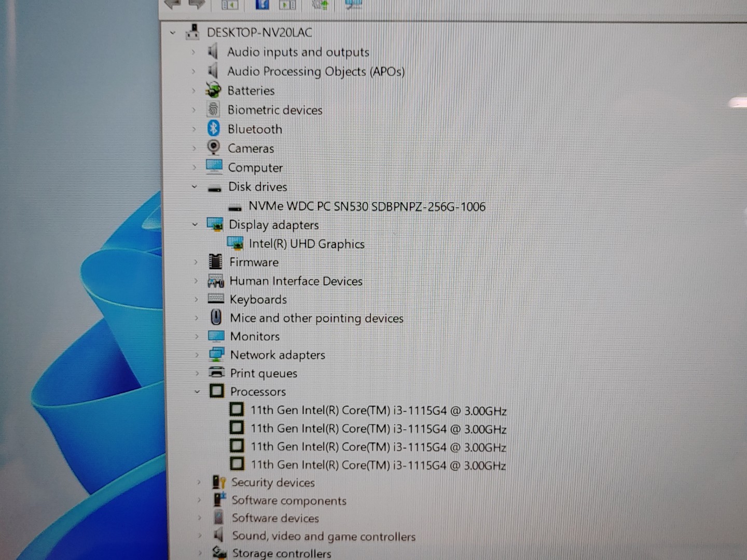Click the Security devices icon
The width and height of the screenshot is (747, 560).
click(x=218, y=482)
